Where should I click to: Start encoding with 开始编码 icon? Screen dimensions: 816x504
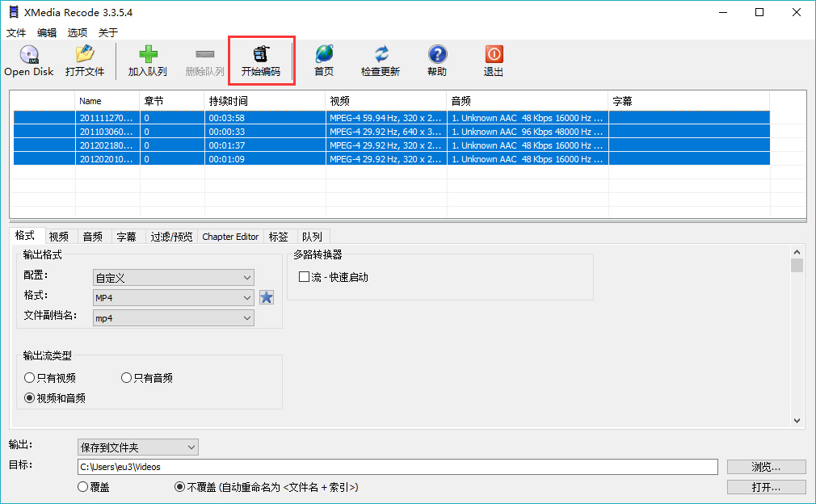(261, 61)
